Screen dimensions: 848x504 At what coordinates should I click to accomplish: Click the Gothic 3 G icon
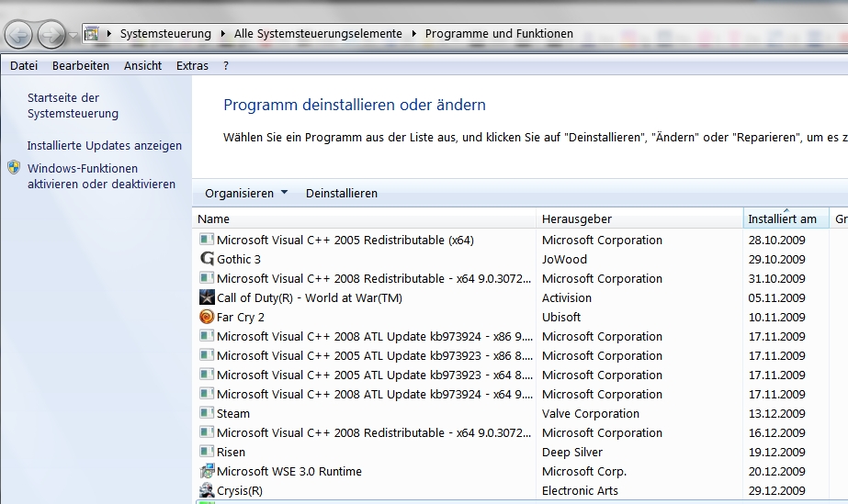207,259
